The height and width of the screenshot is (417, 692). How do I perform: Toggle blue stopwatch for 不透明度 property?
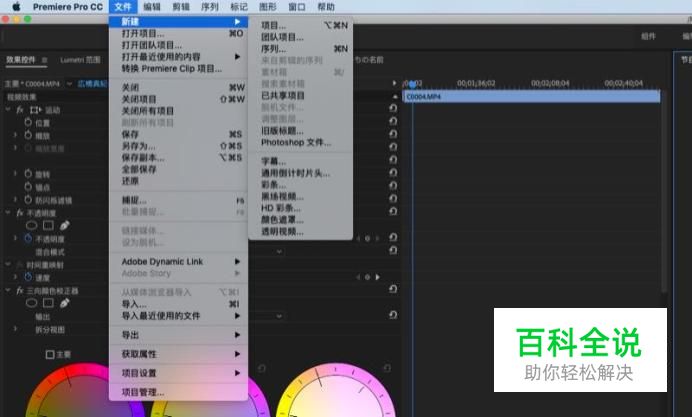tap(28, 238)
